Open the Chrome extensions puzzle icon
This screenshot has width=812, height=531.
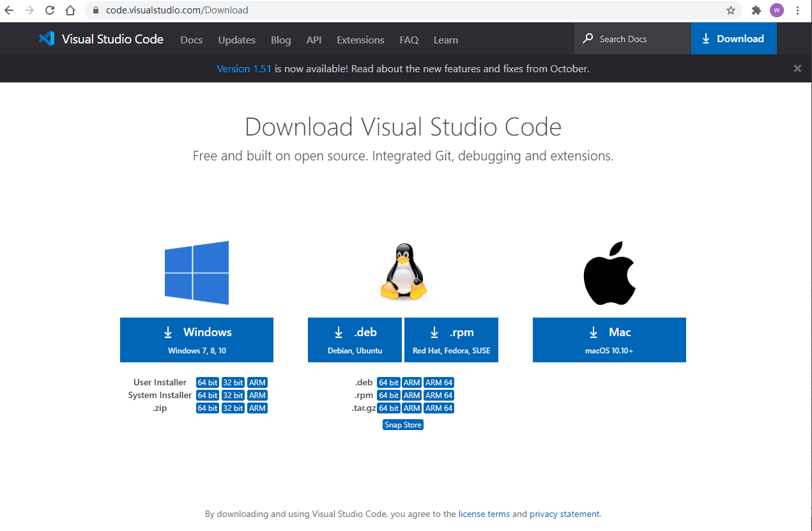(756, 10)
